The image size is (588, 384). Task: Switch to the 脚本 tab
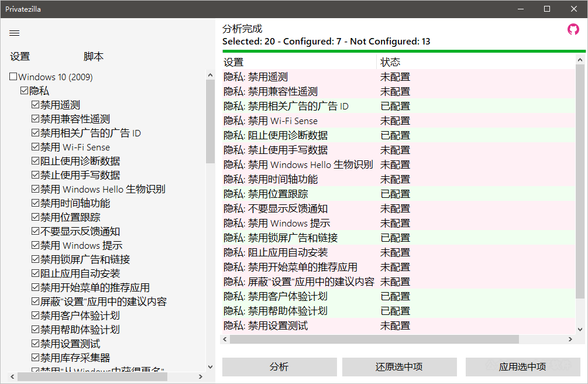pos(93,57)
